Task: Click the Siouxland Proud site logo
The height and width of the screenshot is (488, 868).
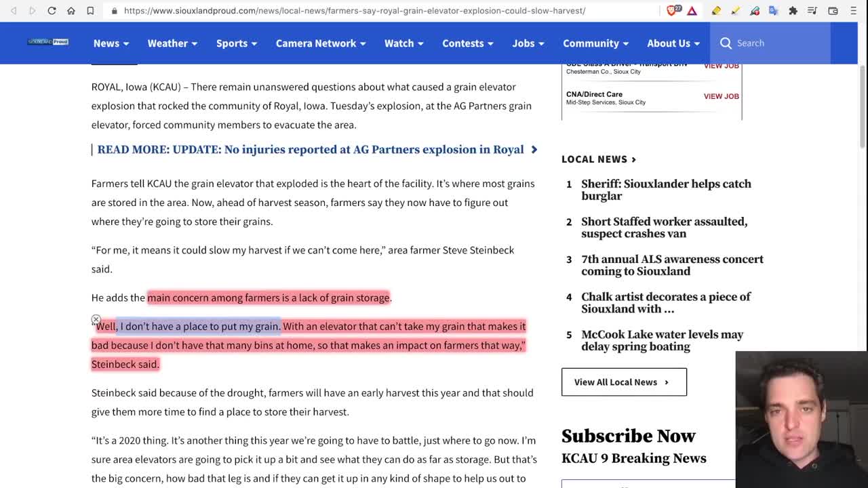Action: click(48, 42)
